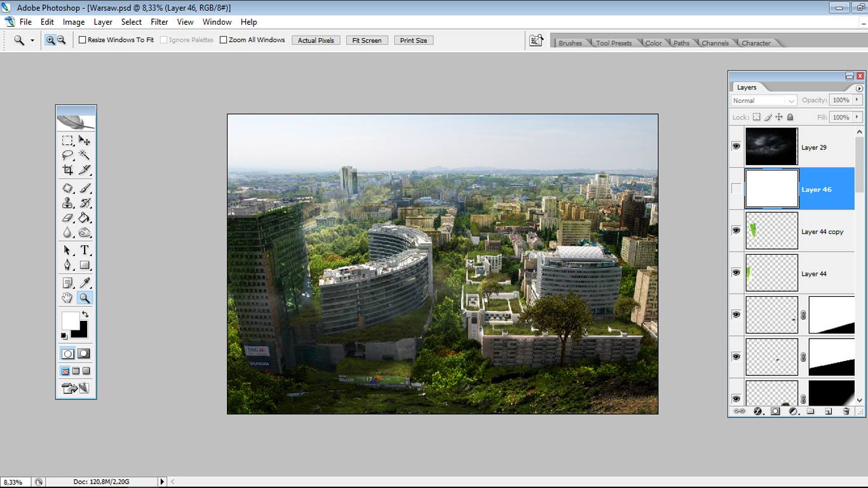The width and height of the screenshot is (868, 488).
Task: Click the Fit Screen button
Action: (x=367, y=40)
